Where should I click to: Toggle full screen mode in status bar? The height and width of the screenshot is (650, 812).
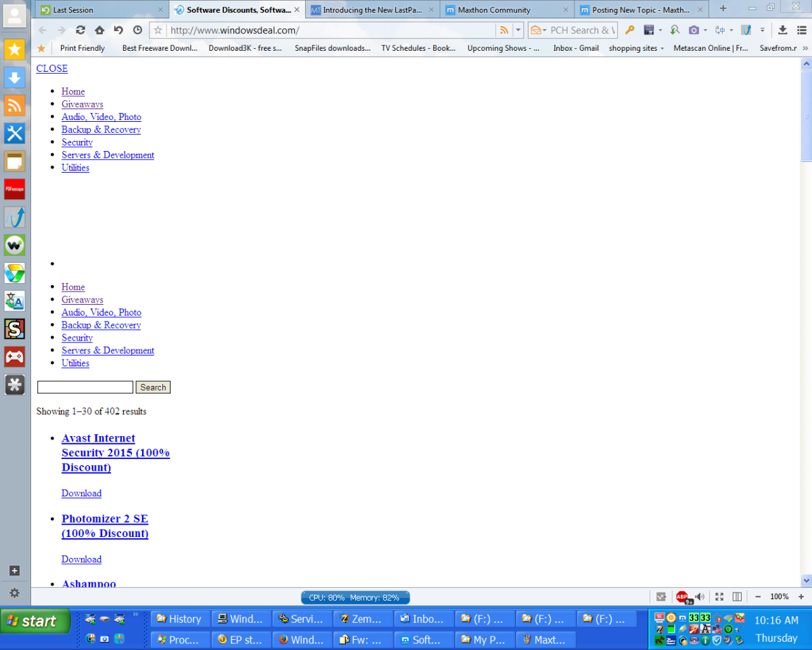point(719,597)
